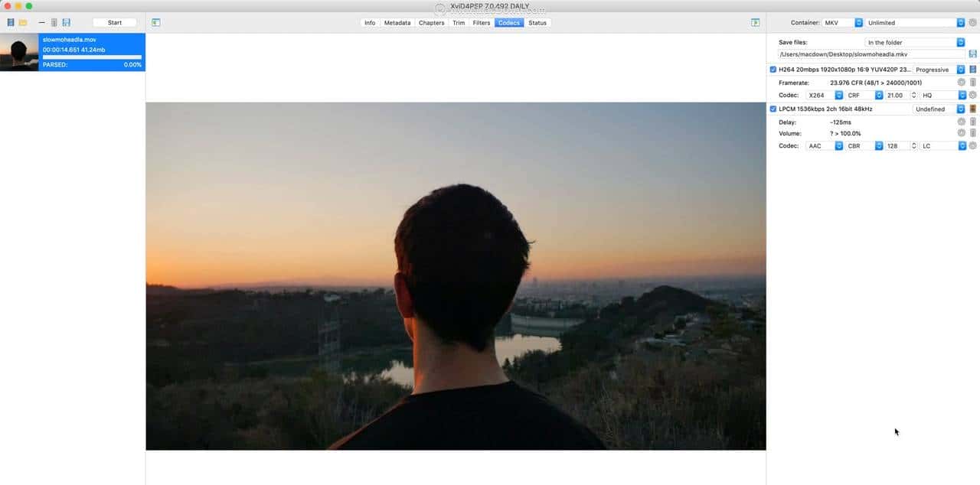The width and height of the screenshot is (980, 485).
Task: Click the add video file icon
Action: tap(10, 21)
